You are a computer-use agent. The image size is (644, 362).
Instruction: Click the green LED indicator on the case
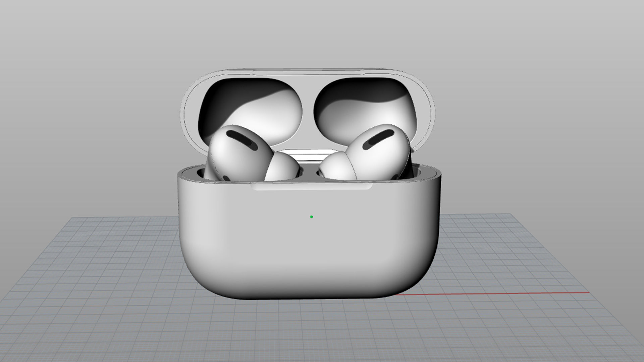[x=312, y=217]
